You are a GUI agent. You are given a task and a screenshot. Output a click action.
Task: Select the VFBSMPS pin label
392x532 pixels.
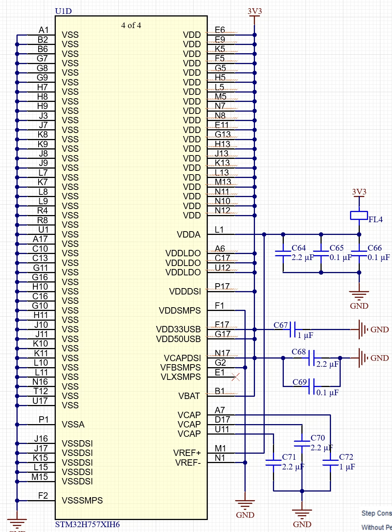click(x=180, y=368)
